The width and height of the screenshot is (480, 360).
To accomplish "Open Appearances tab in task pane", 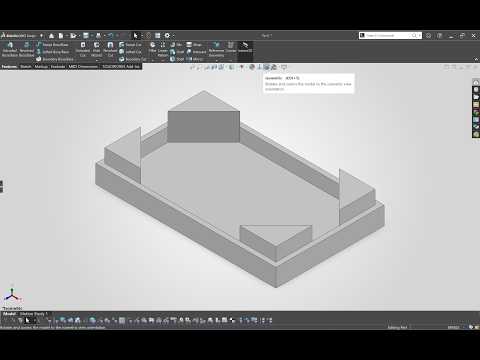I will [476, 112].
